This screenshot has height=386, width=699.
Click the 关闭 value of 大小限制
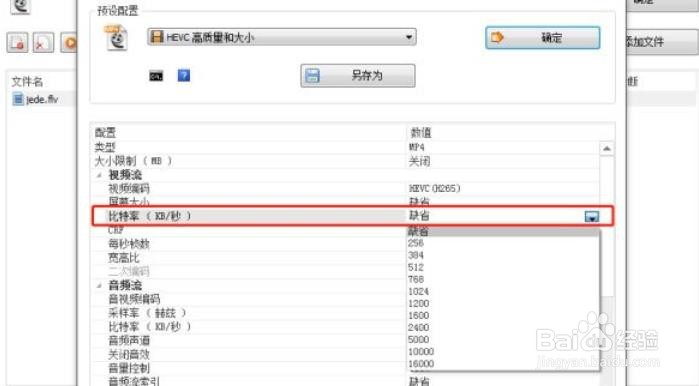click(x=419, y=161)
